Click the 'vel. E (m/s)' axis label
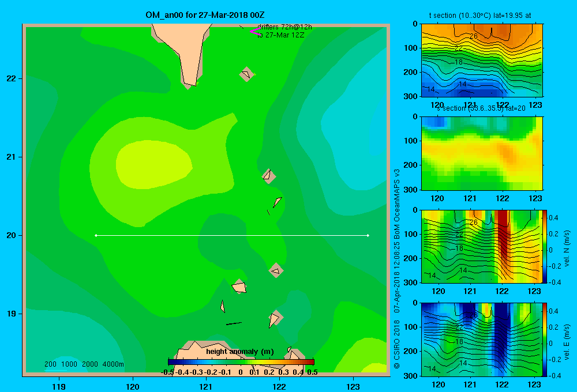The width and height of the screenshot is (577, 392). click(x=567, y=342)
